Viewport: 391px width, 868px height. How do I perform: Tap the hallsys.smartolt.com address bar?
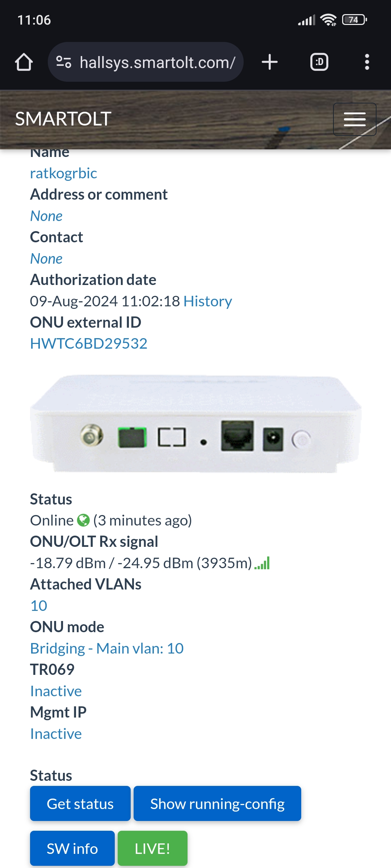pyautogui.click(x=146, y=62)
